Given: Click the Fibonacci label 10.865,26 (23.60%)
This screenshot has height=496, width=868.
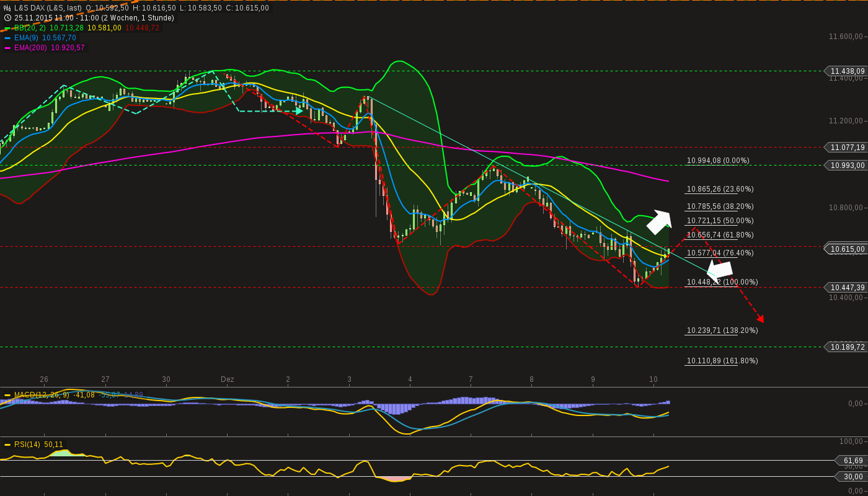Looking at the screenshot, I should (720, 189).
